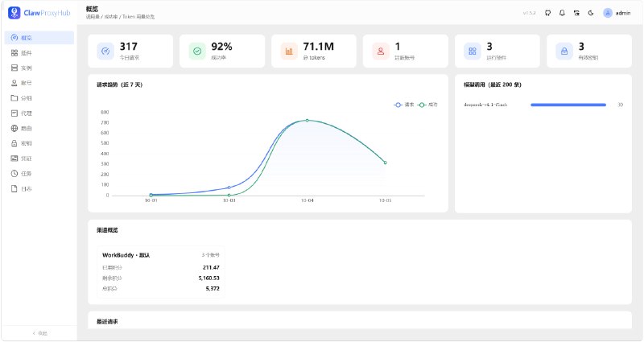The height and width of the screenshot is (342, 644).
Task: Click the grid icon on 运行插件 card
Action: click(473, 52)
